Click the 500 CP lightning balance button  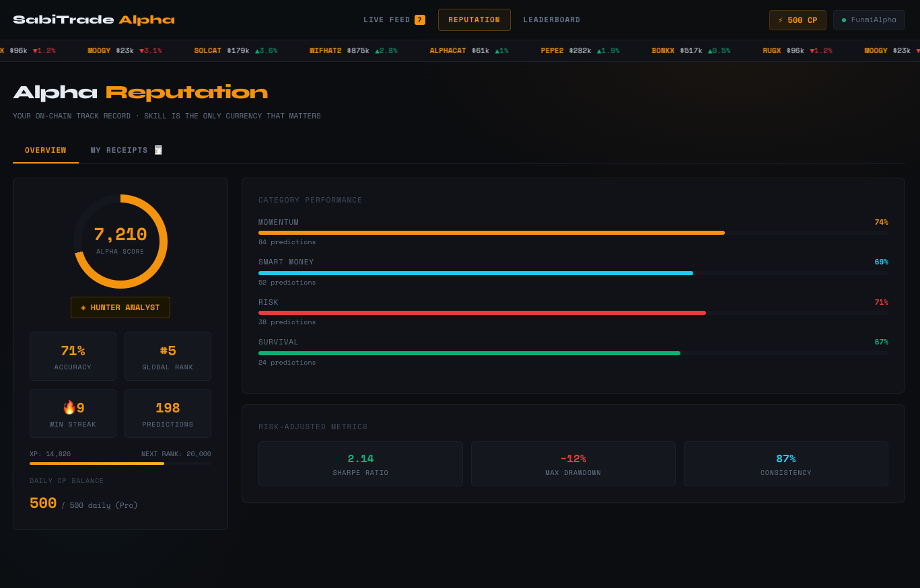(x=797, y=20)
